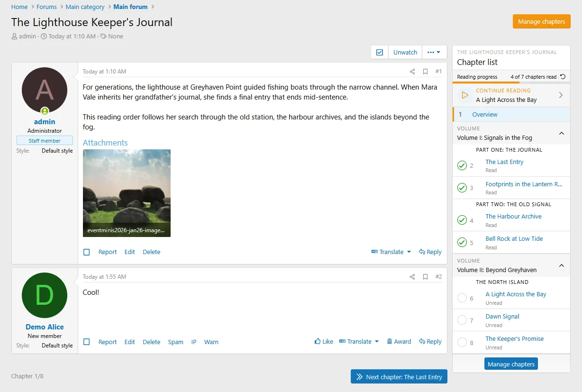Viewport: 582px width, 392px height.
Task: Click admin's avatar
Action: 45,90
